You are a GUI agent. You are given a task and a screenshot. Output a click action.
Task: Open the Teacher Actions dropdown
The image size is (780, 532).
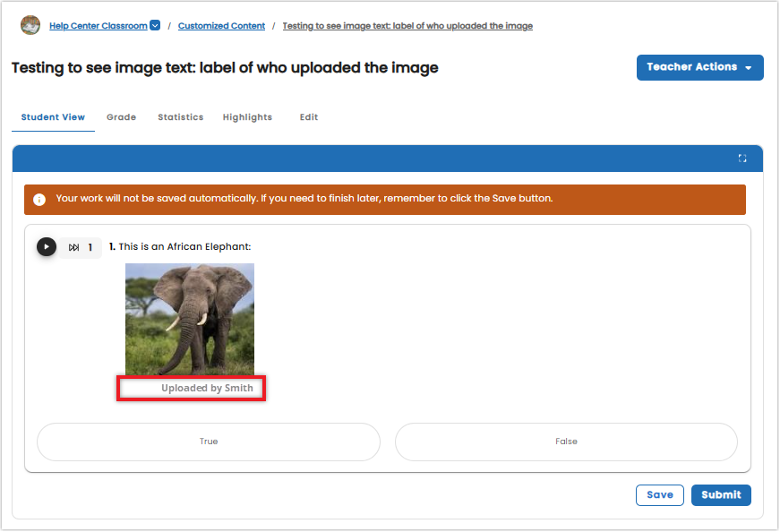[699, 67]
